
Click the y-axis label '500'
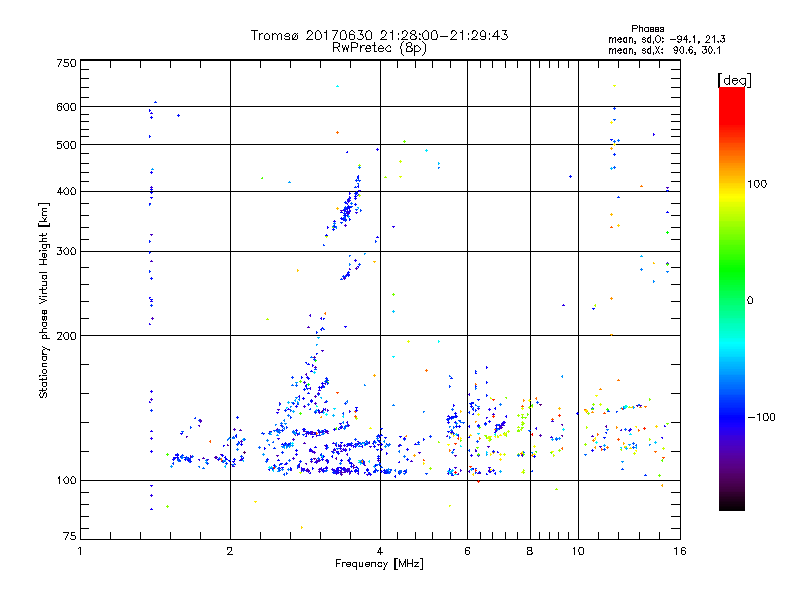(x=66, y=145)
